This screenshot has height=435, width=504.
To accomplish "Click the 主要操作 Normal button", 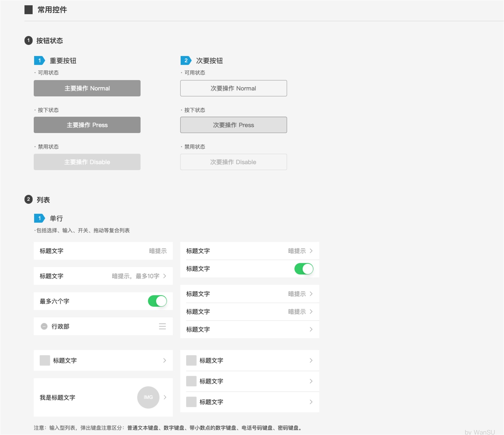I will [x=87, y=88].
